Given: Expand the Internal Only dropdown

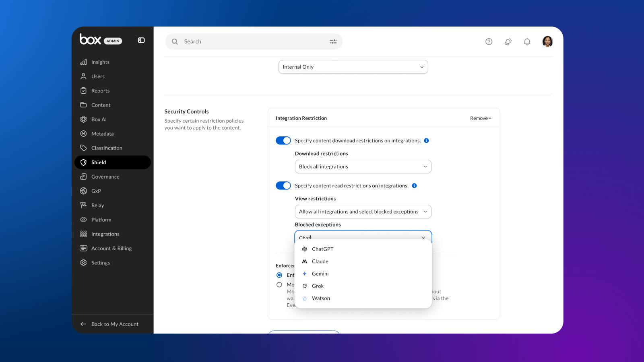Looking at the screenshot, I should click(x=353, y=67).
